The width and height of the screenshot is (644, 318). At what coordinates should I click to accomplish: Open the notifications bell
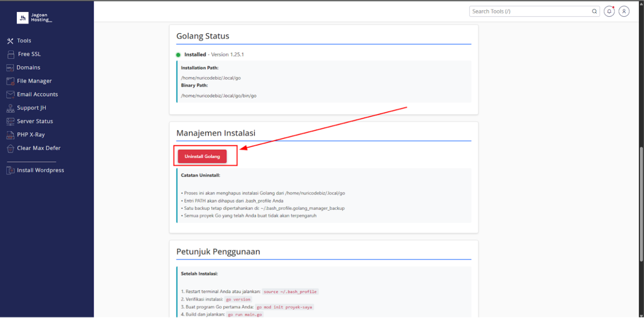(x=609, y=11)
